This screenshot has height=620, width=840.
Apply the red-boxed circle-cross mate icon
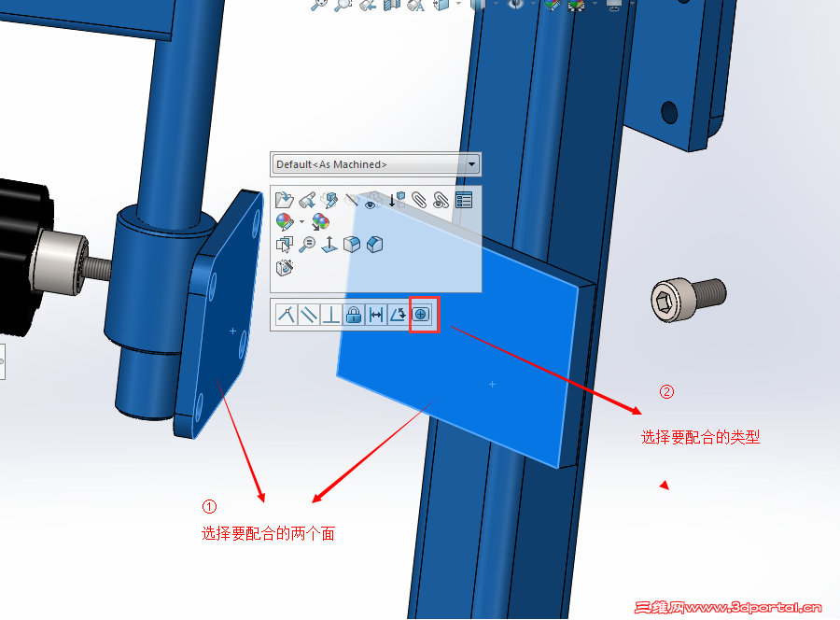coord(421,315)
